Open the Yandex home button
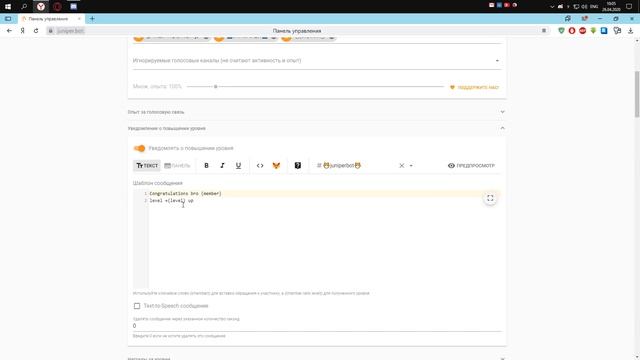Viewport: 640px width, 360px height. 22,31
